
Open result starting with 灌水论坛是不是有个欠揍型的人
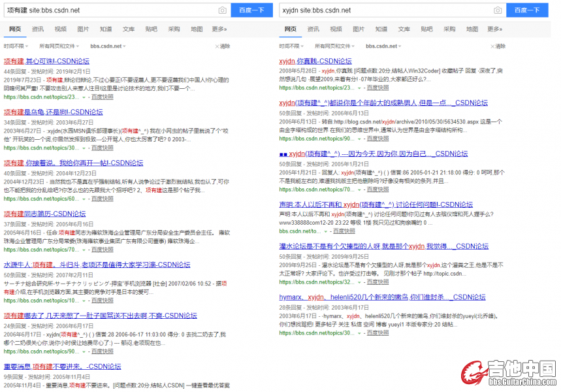383,246
